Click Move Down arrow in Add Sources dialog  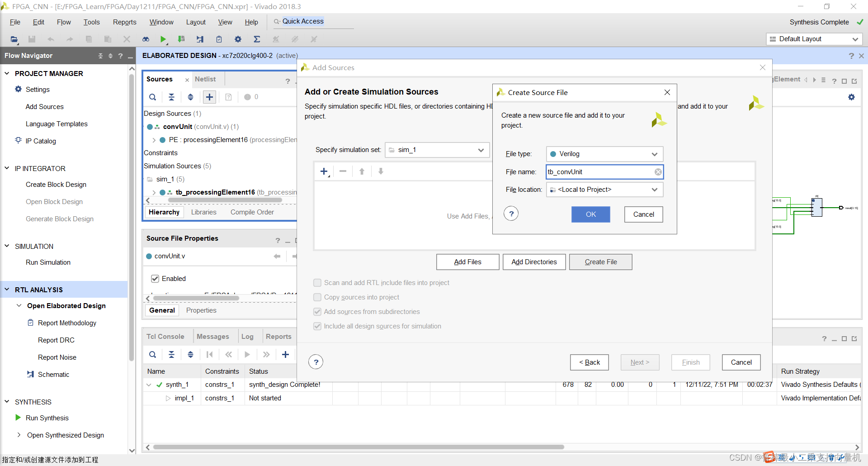(381, 171)
